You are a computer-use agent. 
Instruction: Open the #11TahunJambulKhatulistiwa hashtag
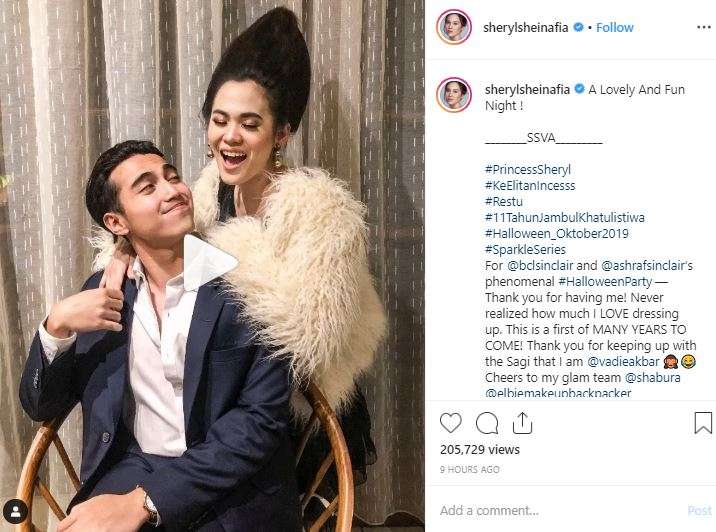click(x=565, y=217)
